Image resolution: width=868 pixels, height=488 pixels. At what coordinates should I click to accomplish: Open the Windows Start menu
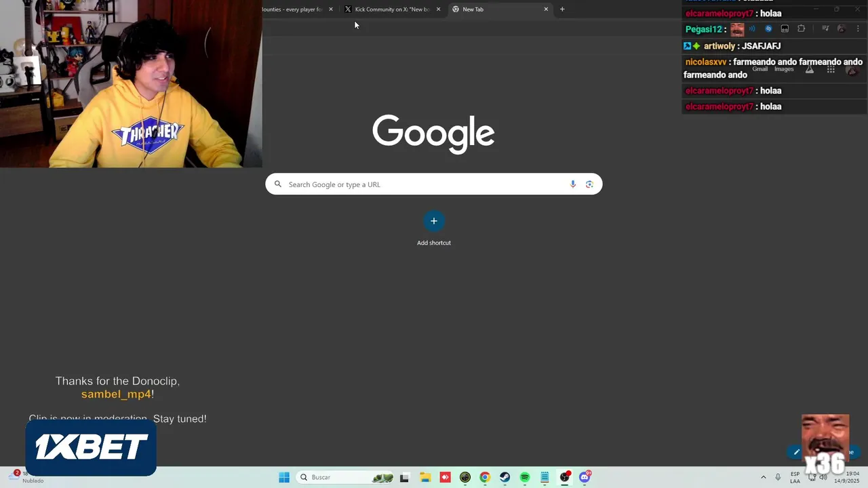click(284, 477)
